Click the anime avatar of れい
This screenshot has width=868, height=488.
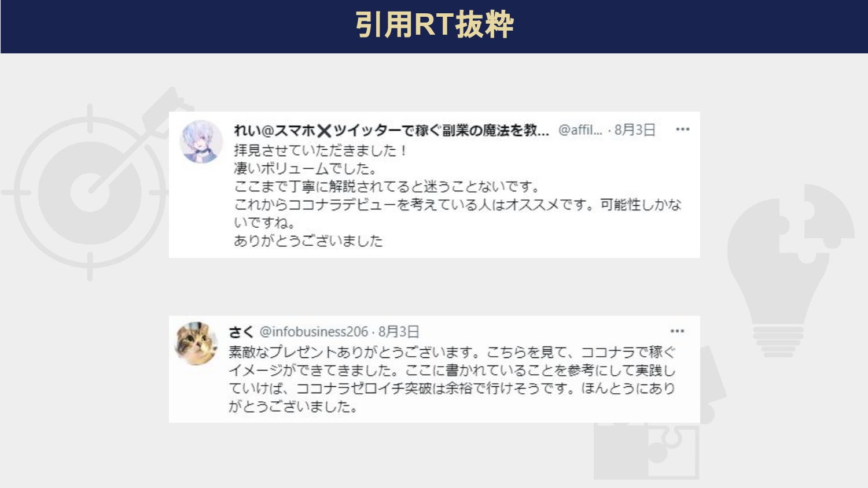201,142
